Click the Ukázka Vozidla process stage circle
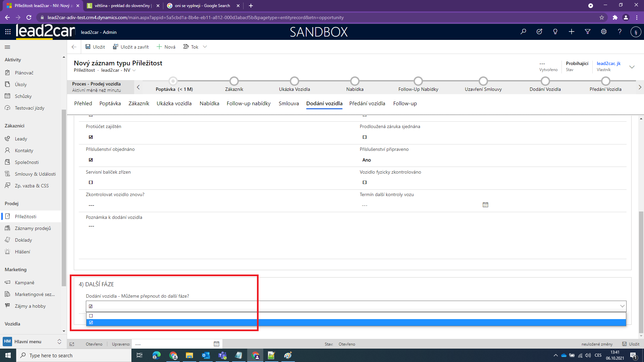This screenshot has height=362, width=644. pyautogui.click(x=294, y=81)
